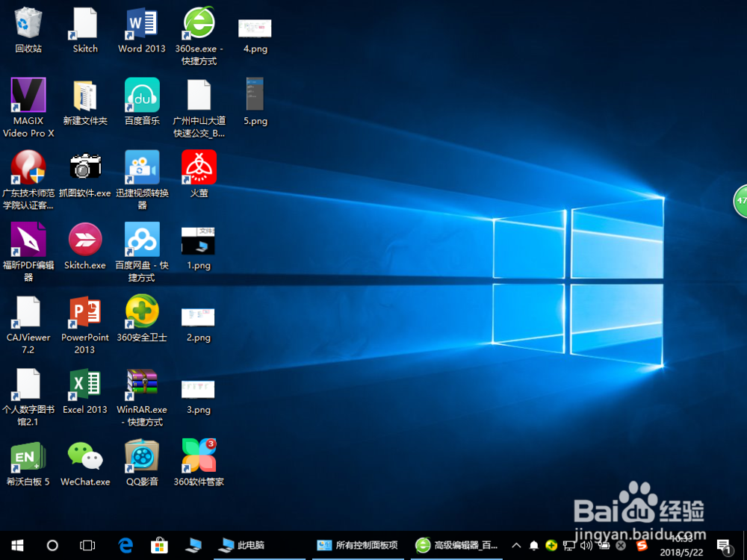
Task: Click the 希沃白板 5 shortcut
Action: 28,464
